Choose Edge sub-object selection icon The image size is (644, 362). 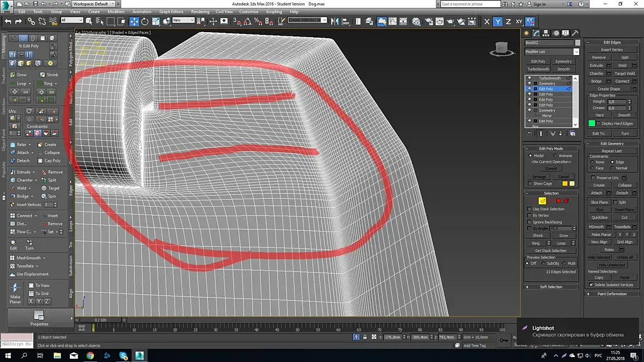coord(542,201)
